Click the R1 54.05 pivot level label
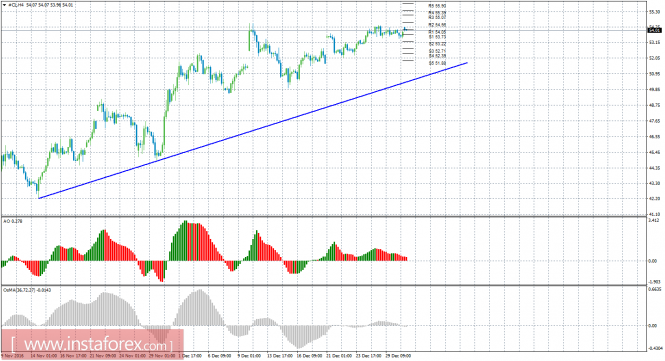The width and height of the screenshot is (665, 361). (437, 32)
